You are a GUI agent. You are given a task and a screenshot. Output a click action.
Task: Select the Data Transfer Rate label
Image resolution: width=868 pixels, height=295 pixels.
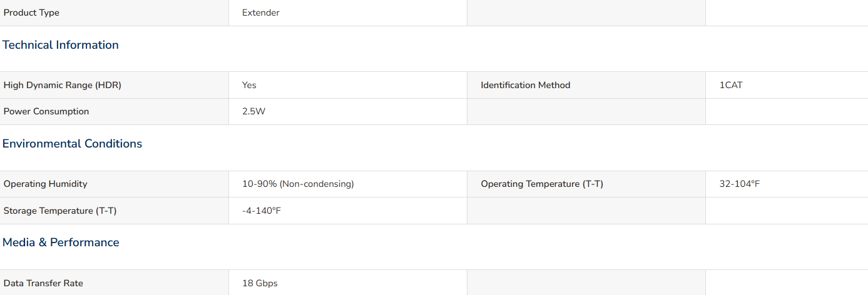(x=43, y=283)
